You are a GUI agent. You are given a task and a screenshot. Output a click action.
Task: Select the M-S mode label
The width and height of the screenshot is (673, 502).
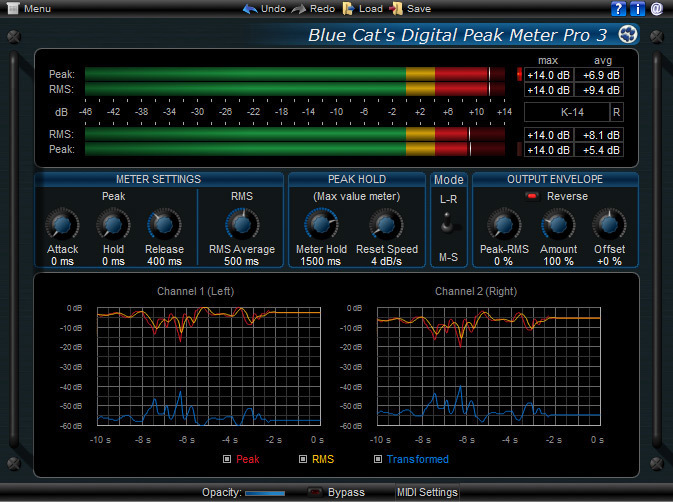pos(448,257)
